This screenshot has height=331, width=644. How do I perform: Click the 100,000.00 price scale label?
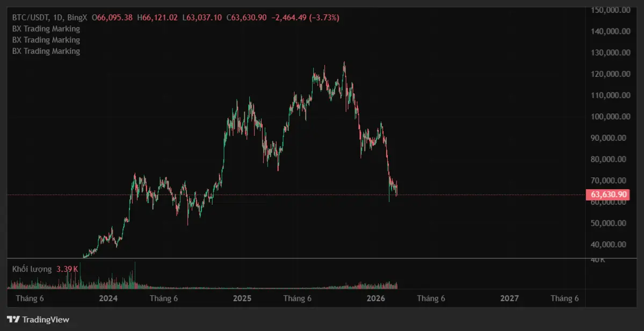[x=610, y=117]
